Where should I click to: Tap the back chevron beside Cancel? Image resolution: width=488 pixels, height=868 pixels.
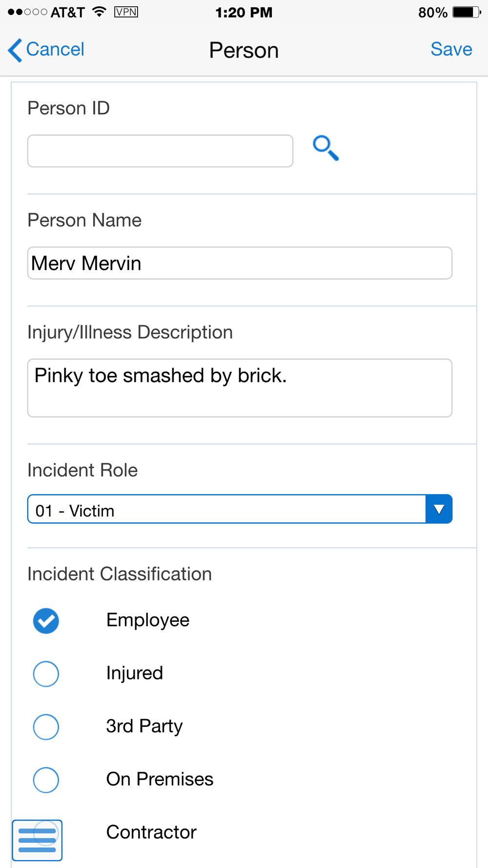point(15,50)
